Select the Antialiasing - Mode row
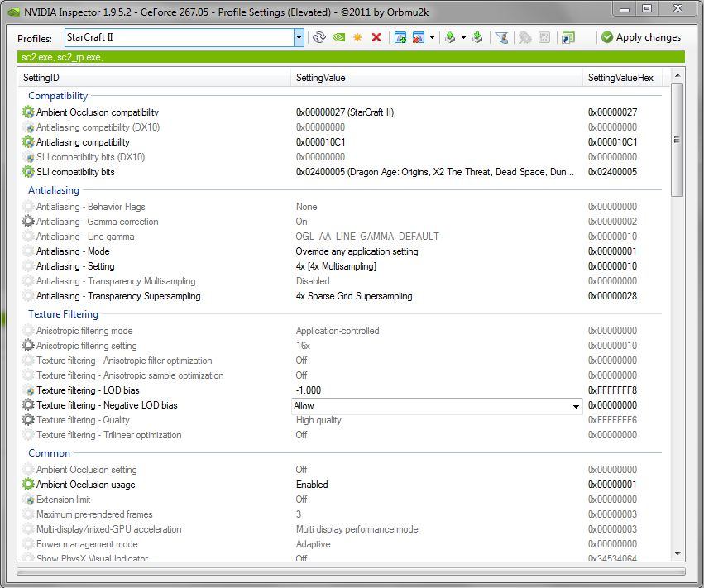This screenshot has width=704, height=588. 341,251
